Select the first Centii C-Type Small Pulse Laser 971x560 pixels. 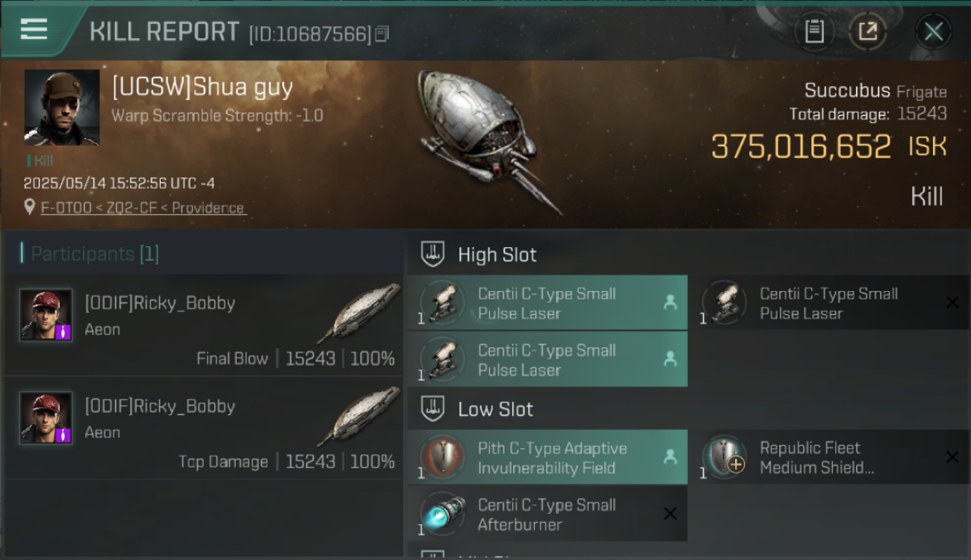(547, 302)
